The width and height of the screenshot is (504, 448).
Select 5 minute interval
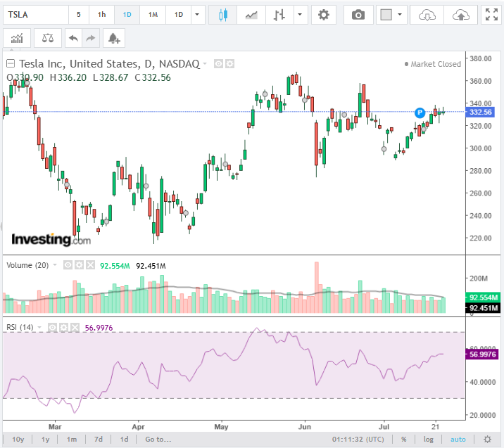click(x=78, y=15)
